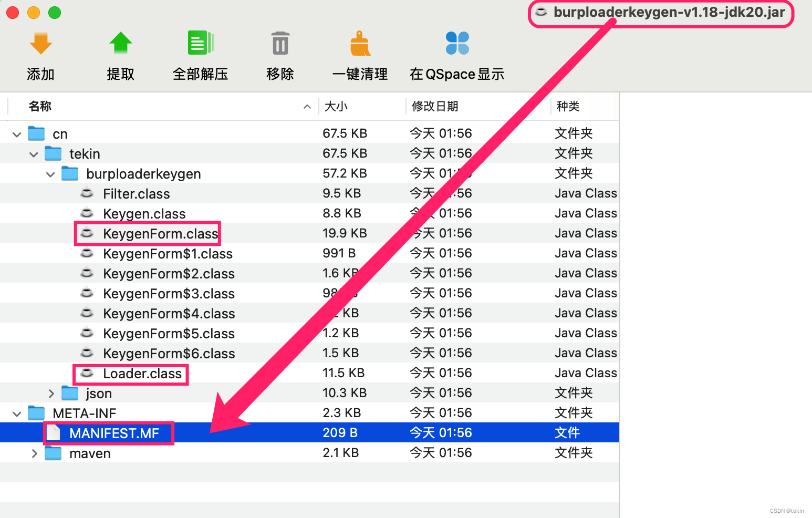The image size is (812, 518).
Task: Click the MANIFEST.MF document icon
Action: (53, 433)
